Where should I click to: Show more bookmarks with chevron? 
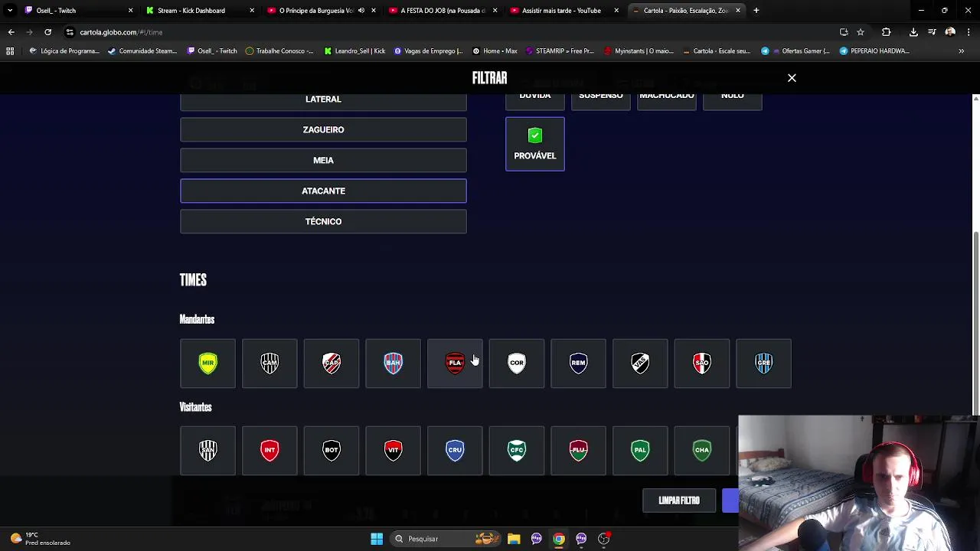(x=962, y=51)
